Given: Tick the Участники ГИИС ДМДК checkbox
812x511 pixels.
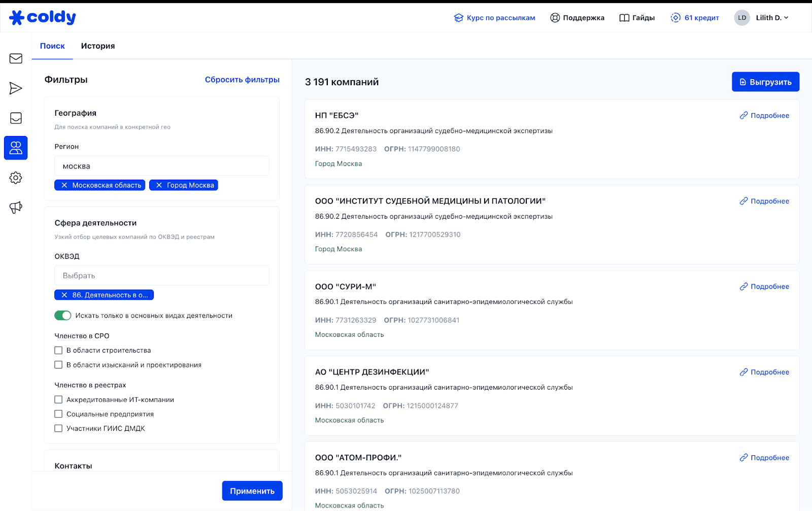Looking at the screenshot, I should (58, 428).
